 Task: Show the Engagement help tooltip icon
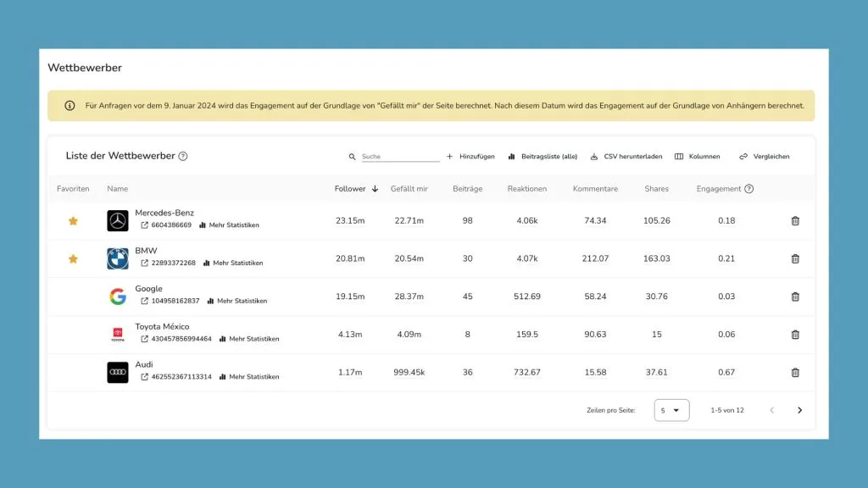[749, 189]
